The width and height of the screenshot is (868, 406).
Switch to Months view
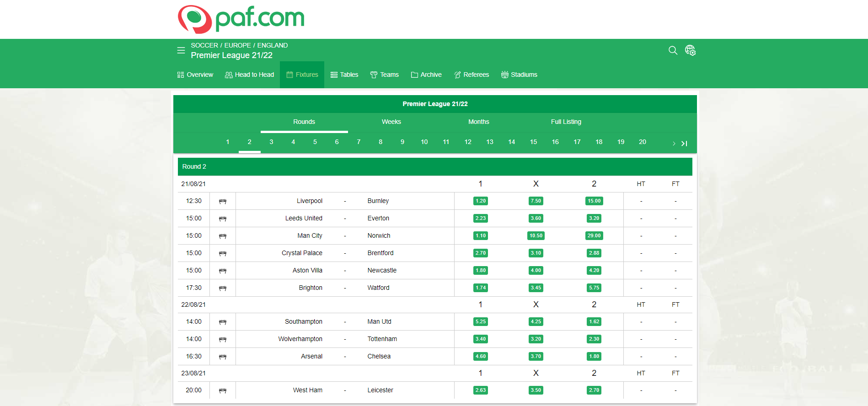click(x=479, y=122)
